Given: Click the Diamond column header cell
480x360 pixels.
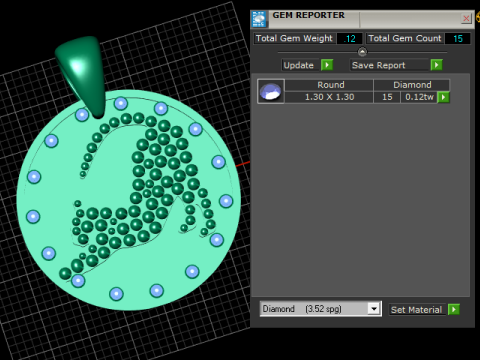Looking at the screenshot, I should click(x=412, y=85).
